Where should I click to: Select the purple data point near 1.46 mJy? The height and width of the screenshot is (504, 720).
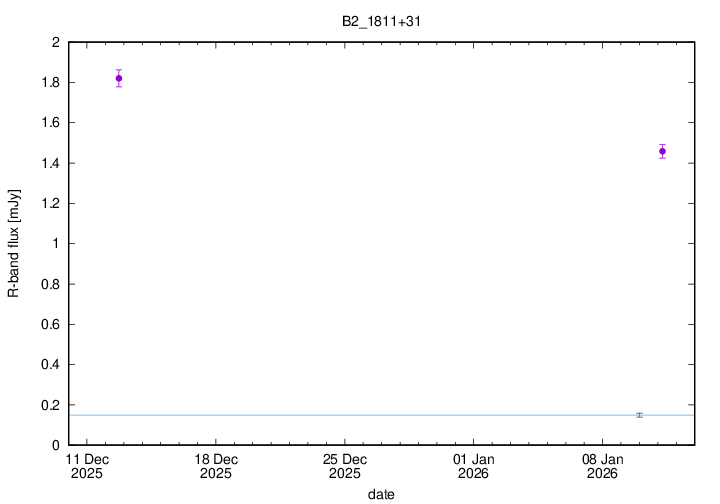[x=662, y=151]
